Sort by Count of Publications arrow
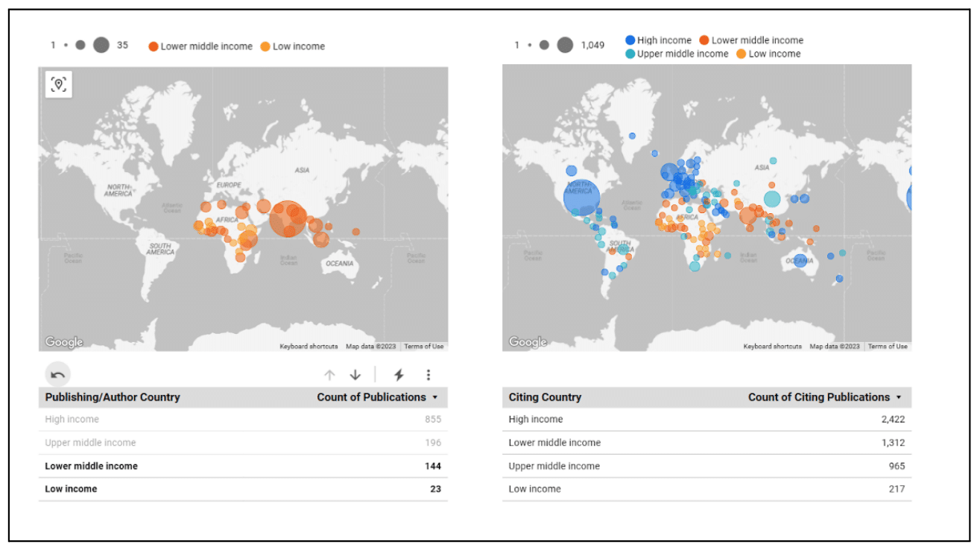 pos(435,398)
